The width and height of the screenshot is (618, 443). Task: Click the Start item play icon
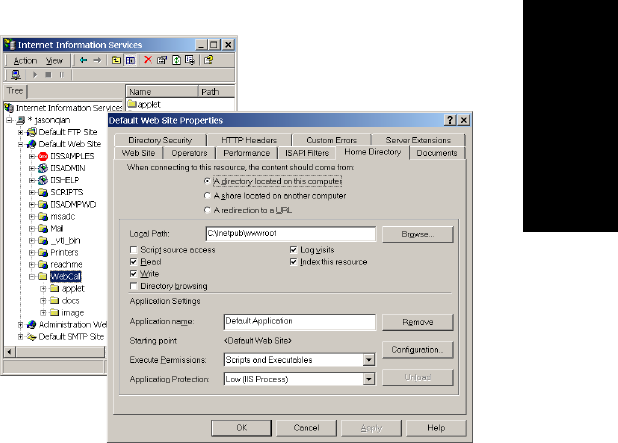35,74
